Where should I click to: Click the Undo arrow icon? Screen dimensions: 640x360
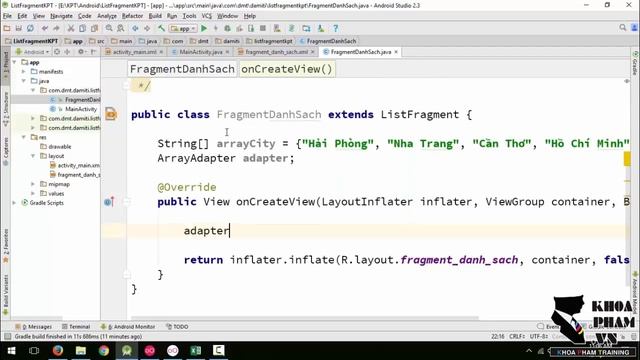pos(44,28)
